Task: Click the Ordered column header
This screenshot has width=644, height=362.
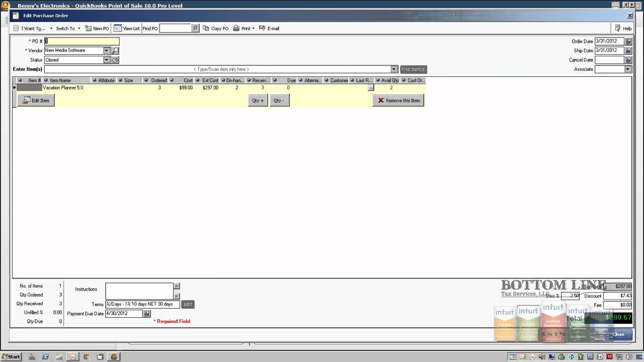Action: pos(155,80)
